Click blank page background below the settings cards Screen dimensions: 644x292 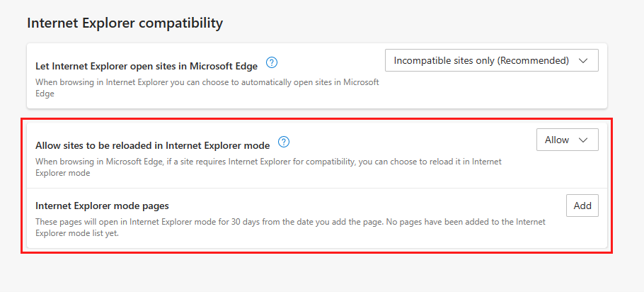318,273
